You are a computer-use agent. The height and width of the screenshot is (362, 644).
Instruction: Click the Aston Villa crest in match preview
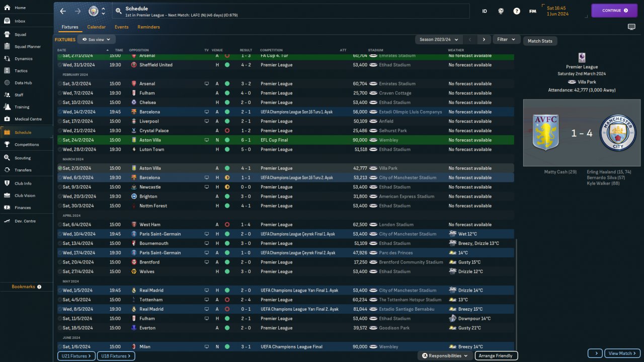coord(546,133)
